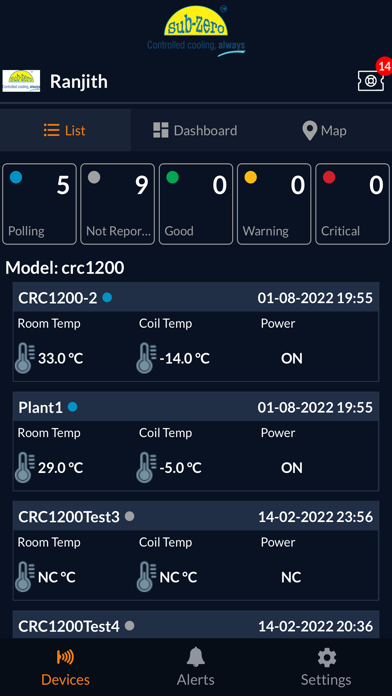Select the Critical status card
Image resolution: width=392 pixels, height=696 pixels.
click(x=352, y=204)
